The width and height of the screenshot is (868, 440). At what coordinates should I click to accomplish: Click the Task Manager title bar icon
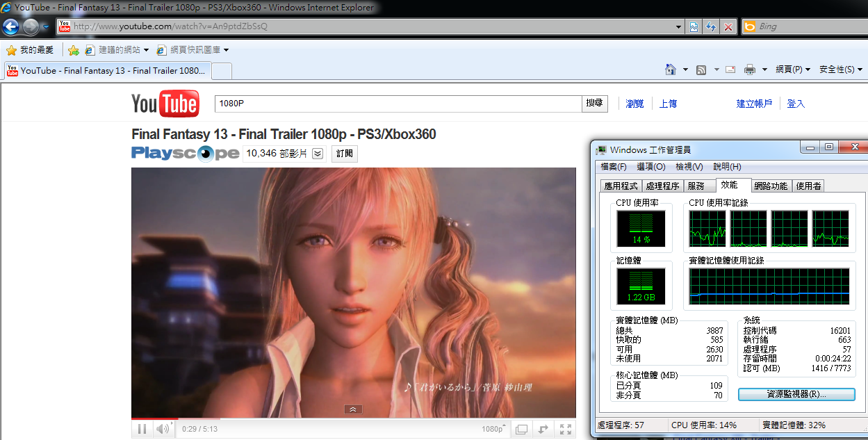pyautogui.click(x=601, y=149)
